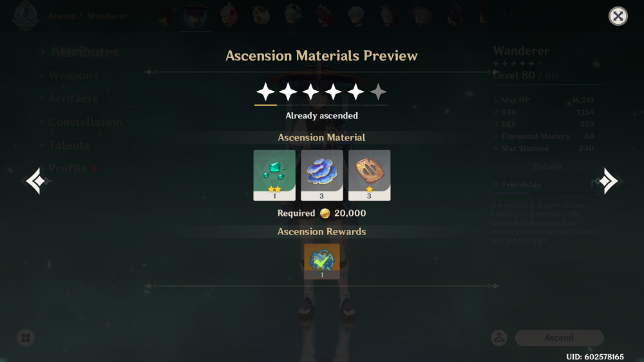Select the Wanderer portrait in character bar
This screenshot has height=362, width=644.
(195, 15)
